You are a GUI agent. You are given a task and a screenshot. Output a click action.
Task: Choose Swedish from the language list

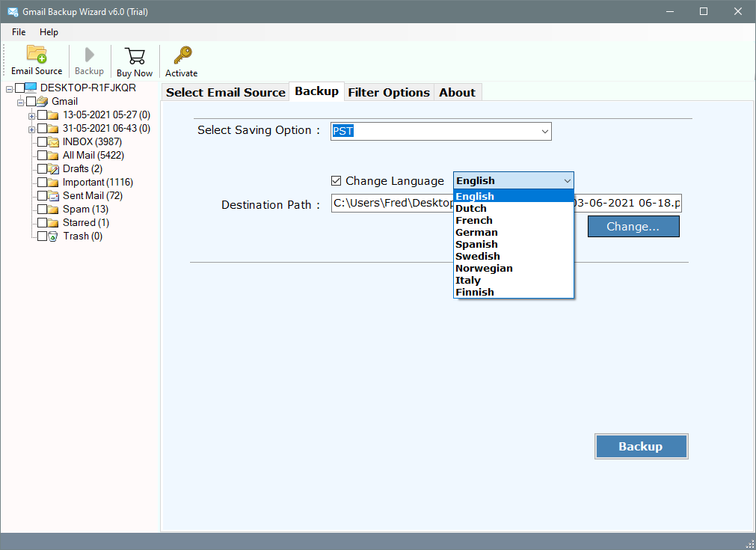(514, 256)
